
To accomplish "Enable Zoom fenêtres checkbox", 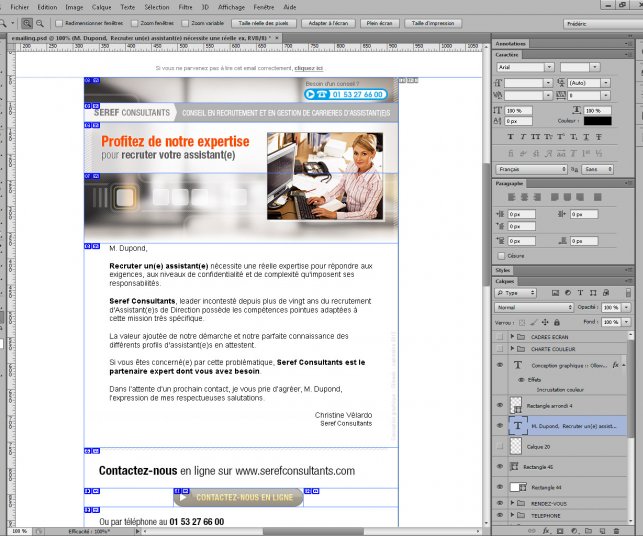I will (135, 23).
